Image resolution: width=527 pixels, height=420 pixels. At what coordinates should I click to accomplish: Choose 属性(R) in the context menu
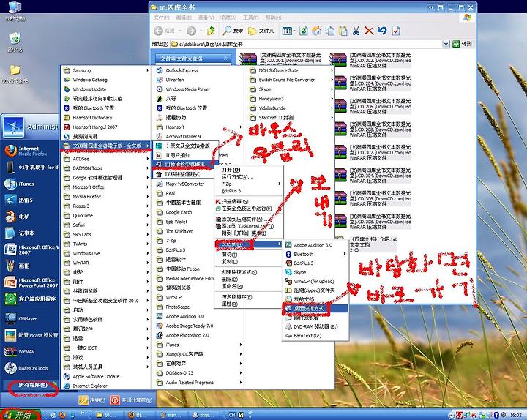point(230,304)
